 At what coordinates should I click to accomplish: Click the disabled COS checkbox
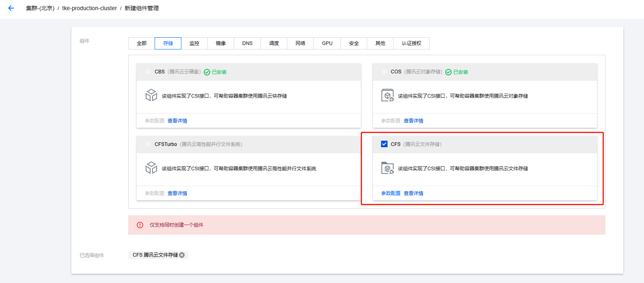click(384, 71)
